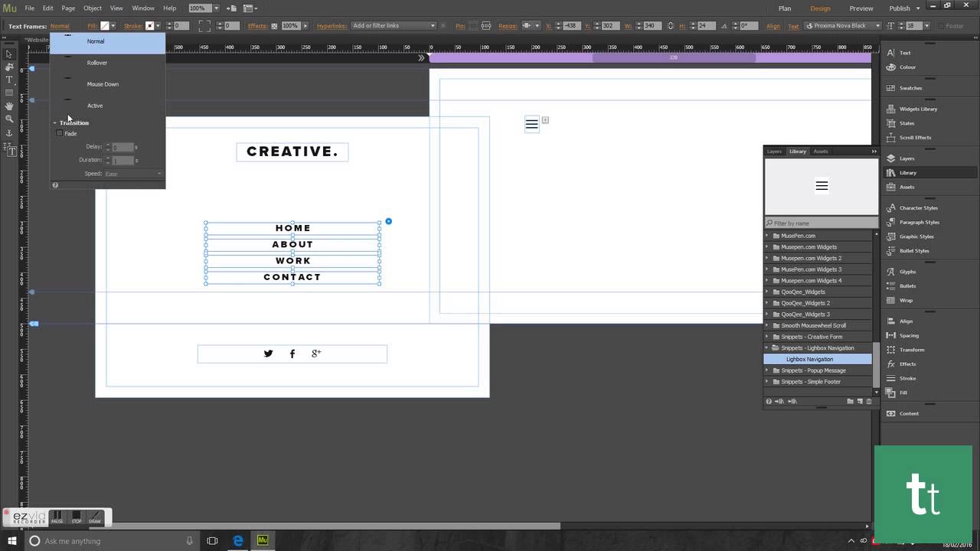This screenshot has height=551, width=980.
Task: Click the purple breakpoint bar
Action: coord(649,57)
